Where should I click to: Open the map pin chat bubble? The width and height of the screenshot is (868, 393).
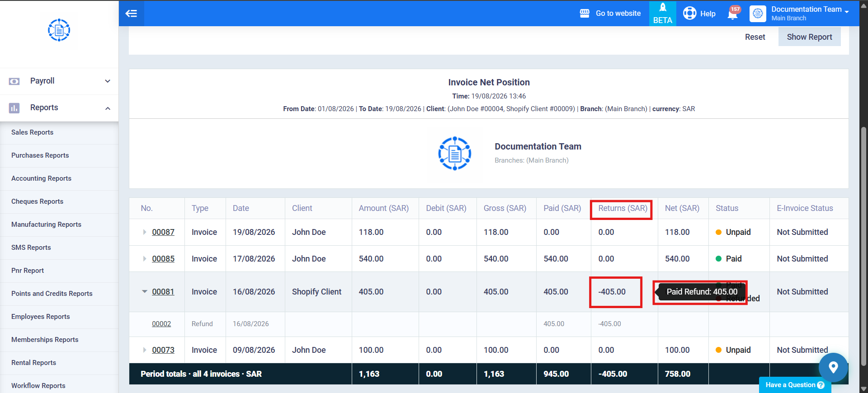[833, 367]
